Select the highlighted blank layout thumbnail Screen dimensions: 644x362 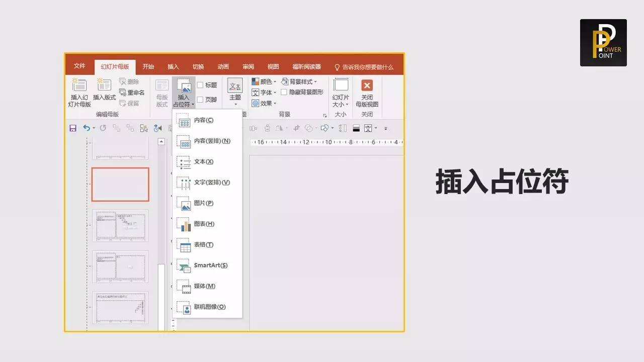(120, 185)
